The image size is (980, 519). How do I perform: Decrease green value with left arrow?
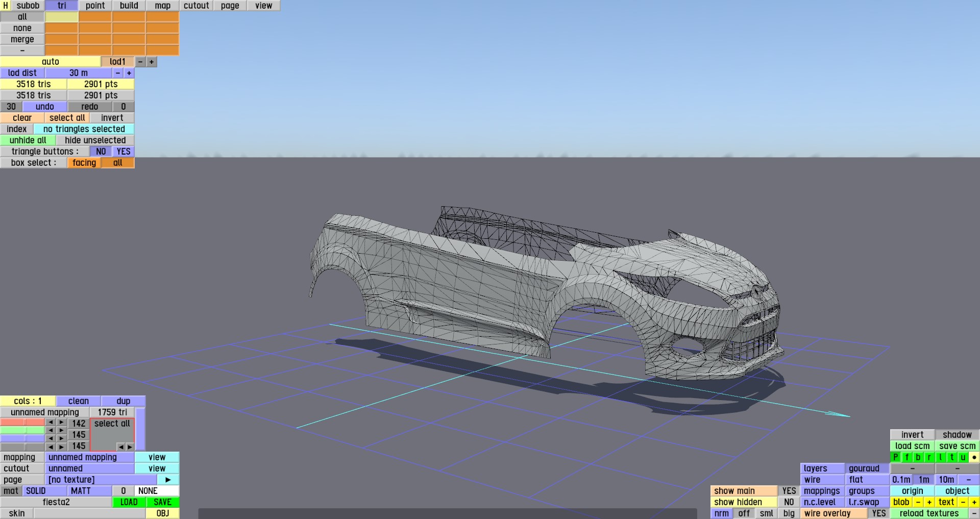[x=51, y=431]
